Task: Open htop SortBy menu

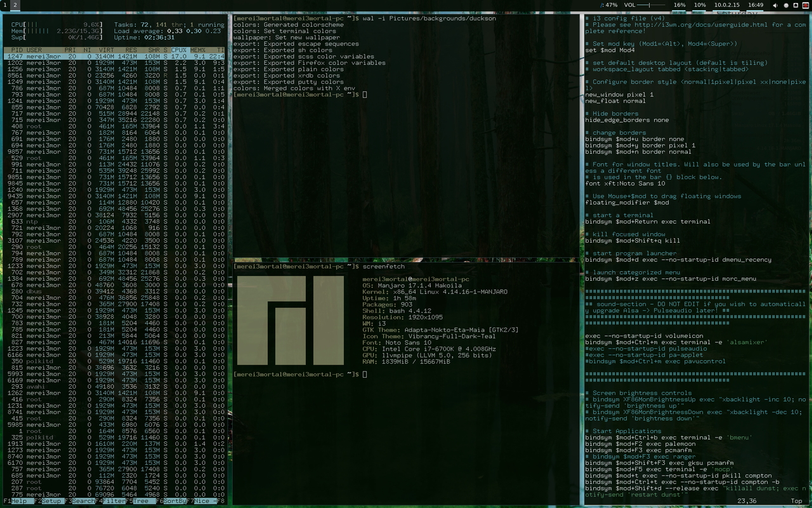Action: click(174, 502)
